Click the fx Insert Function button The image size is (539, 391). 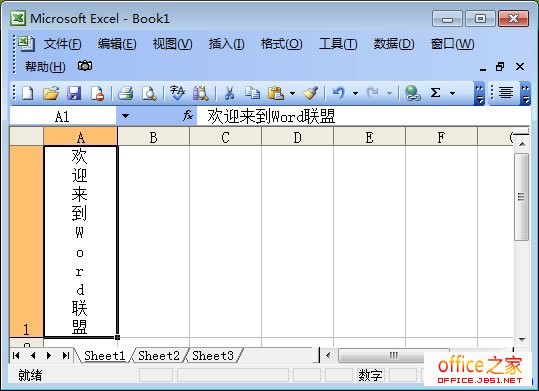(x=188, y=116)
